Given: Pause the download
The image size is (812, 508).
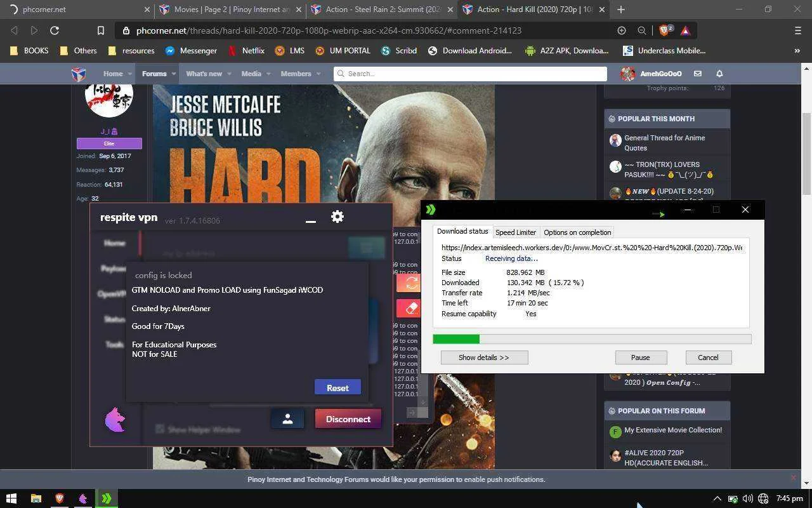Looking at the screenshot, I should click(640, 358).
